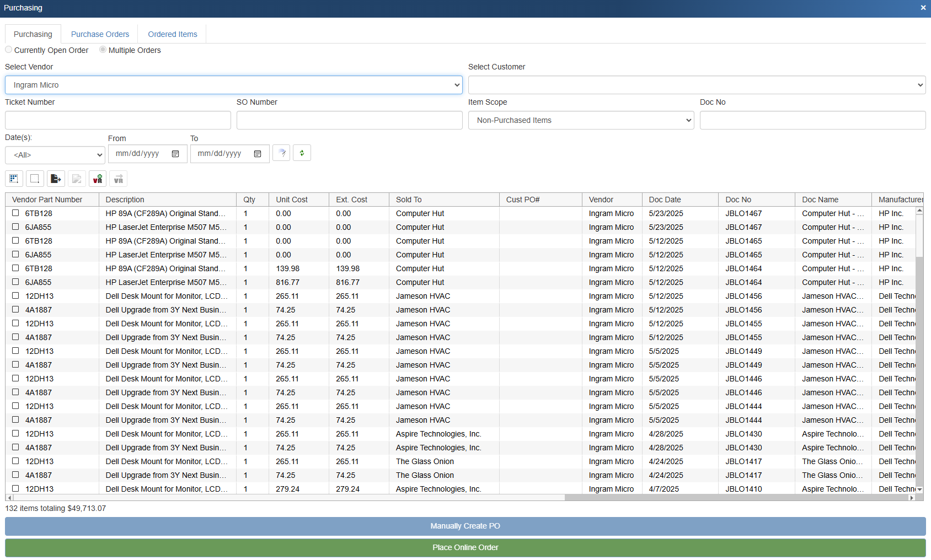Click the green refresh arrows button
Viewport: 931px width, 560px height.
click(x=302, y=153)
